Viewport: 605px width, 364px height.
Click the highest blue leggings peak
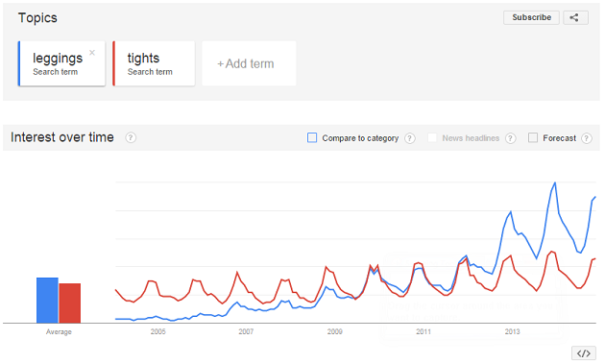tap(555, 183)
